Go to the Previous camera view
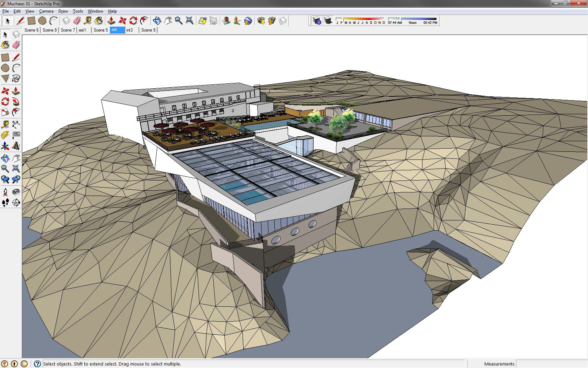This screenshot has height=368, width=588. pyautogui.click(x=5, y=179)
